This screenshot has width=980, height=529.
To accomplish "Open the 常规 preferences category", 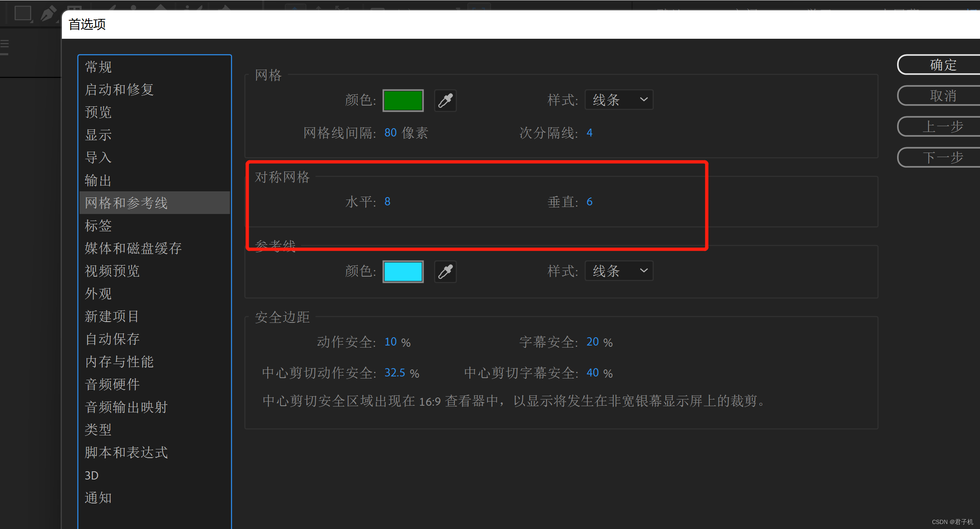I will (98, 67).
